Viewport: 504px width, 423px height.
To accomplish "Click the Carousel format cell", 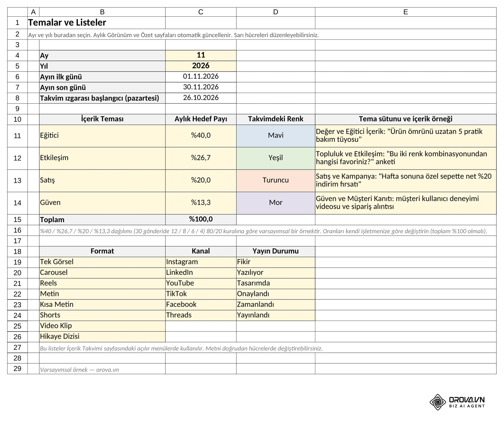I will (102, 273).
